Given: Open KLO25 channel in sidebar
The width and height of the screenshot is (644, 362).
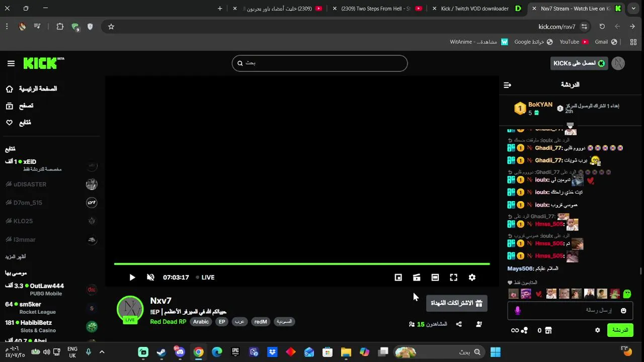Looking at the screenshot, I should (51, 221).
